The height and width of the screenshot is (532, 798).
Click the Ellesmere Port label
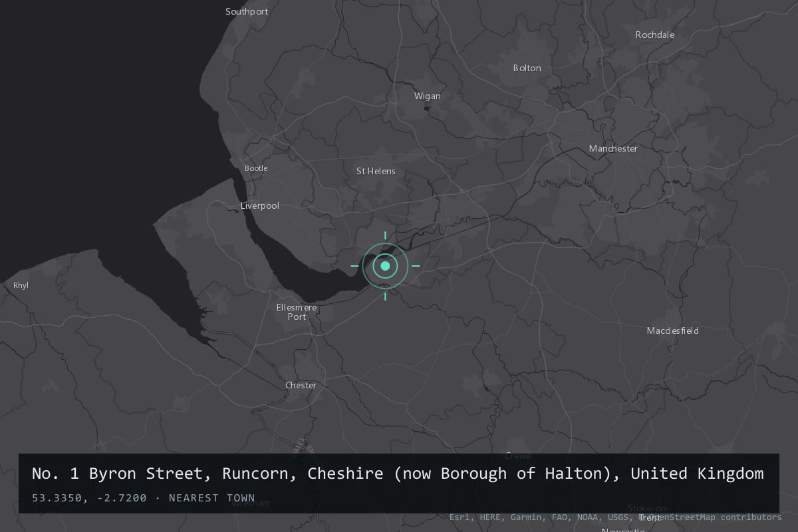pyautogui.click(x=297, y=312)
